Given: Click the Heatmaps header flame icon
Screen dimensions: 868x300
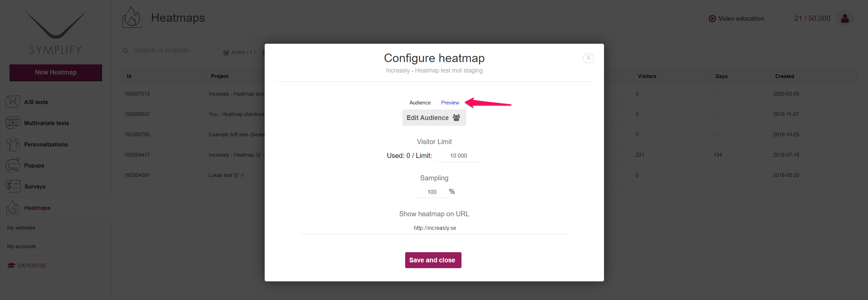Looking at the screenshot, I should pyautogui.click(x=132, y=18).
